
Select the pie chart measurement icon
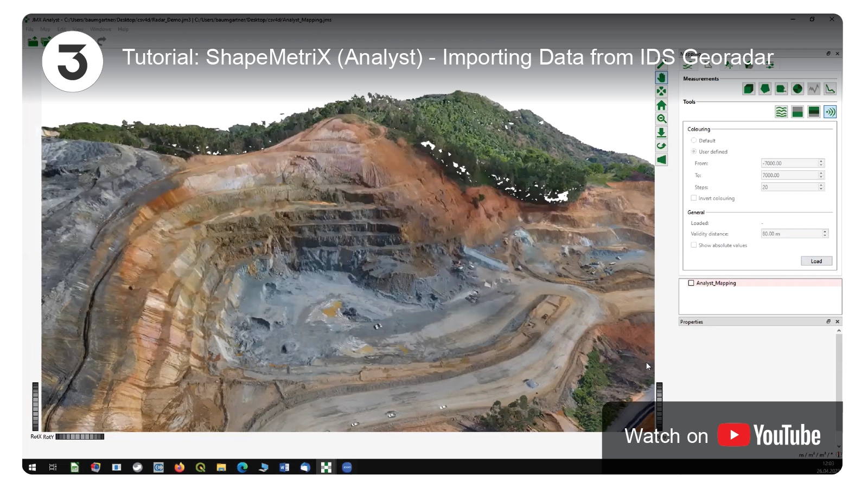coord(797,89)
